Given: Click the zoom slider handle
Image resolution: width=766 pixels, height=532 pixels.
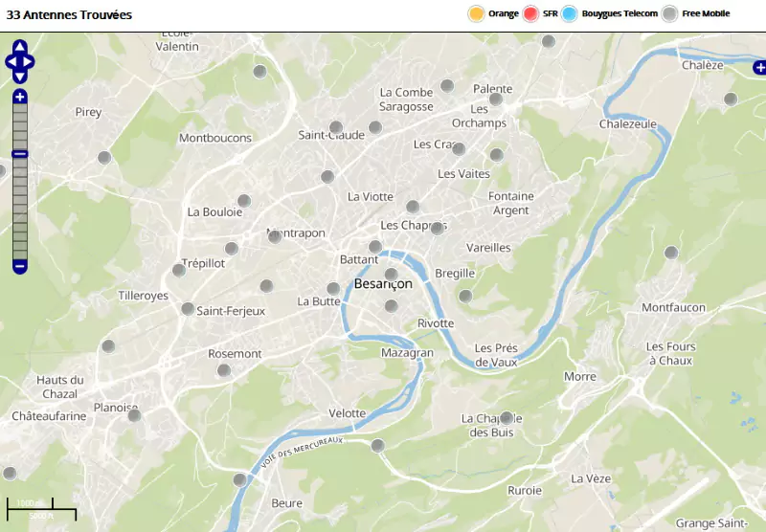Looking at the screenshot, I should coord(20,154).
